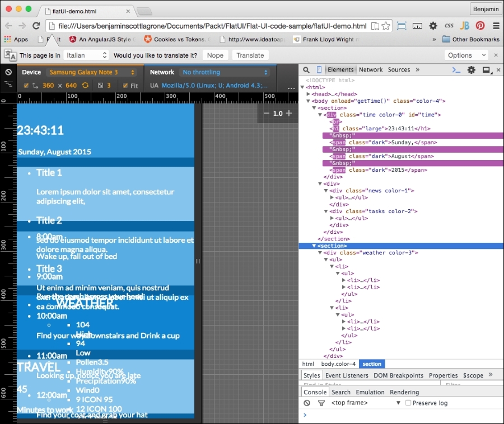Image resolution: width=504 pixels, height=424 pixels.
Task: Toggle the console drawer icon
Action: pyautogui.click(x=455, y=69)
